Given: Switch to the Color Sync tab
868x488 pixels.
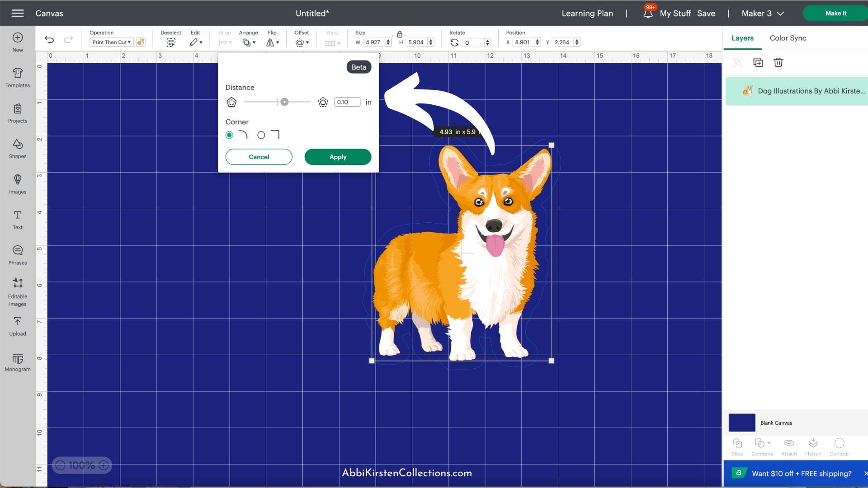Looking at the screenshot, I should [788, 38].
